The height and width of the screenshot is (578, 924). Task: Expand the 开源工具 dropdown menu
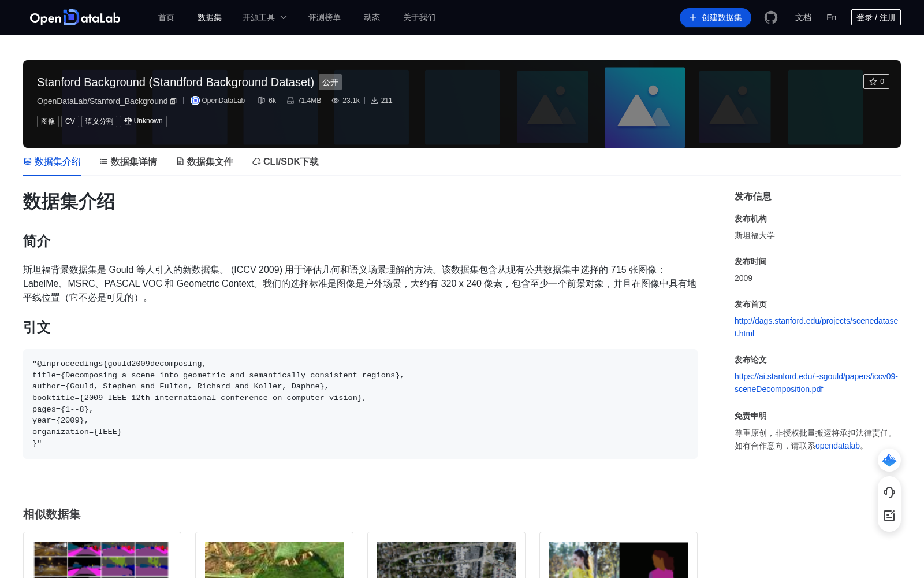coord(264,17)
